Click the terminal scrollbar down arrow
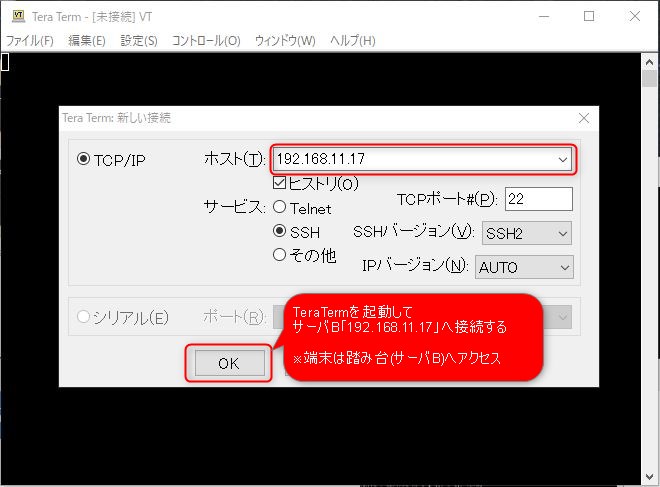The width and height of the screenshot is (660, 487). 649,476
